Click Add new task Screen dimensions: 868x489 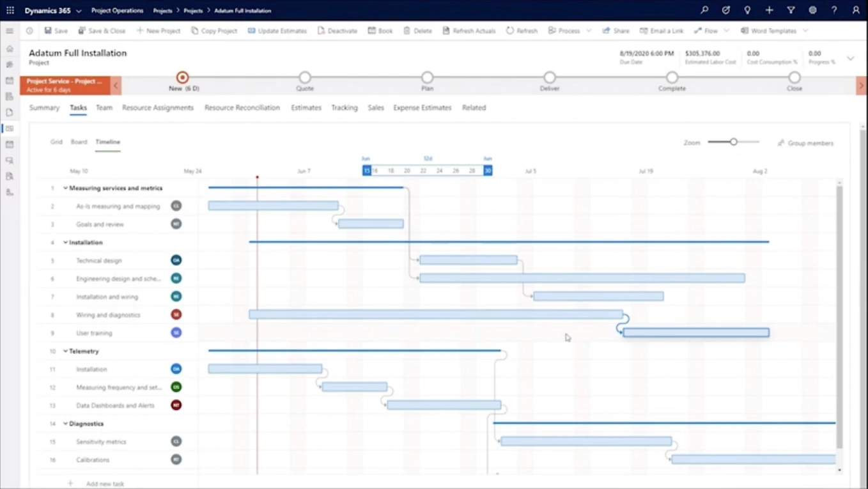click(104, 484)
